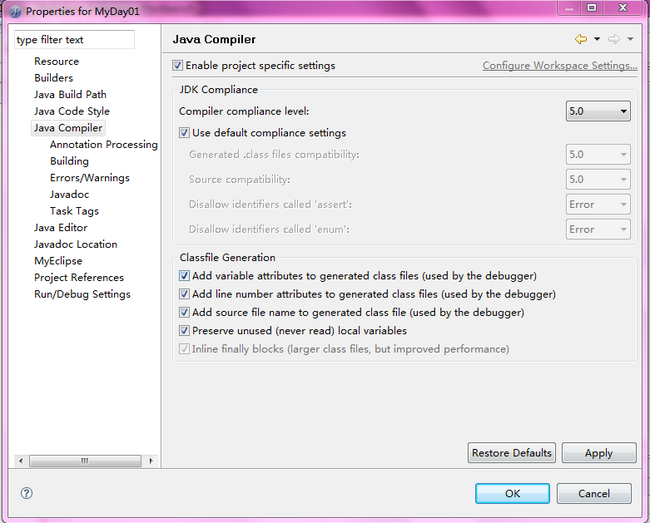650x523 pixels.
Task: Select Java Build Path tree item
Action: (70, 94)
